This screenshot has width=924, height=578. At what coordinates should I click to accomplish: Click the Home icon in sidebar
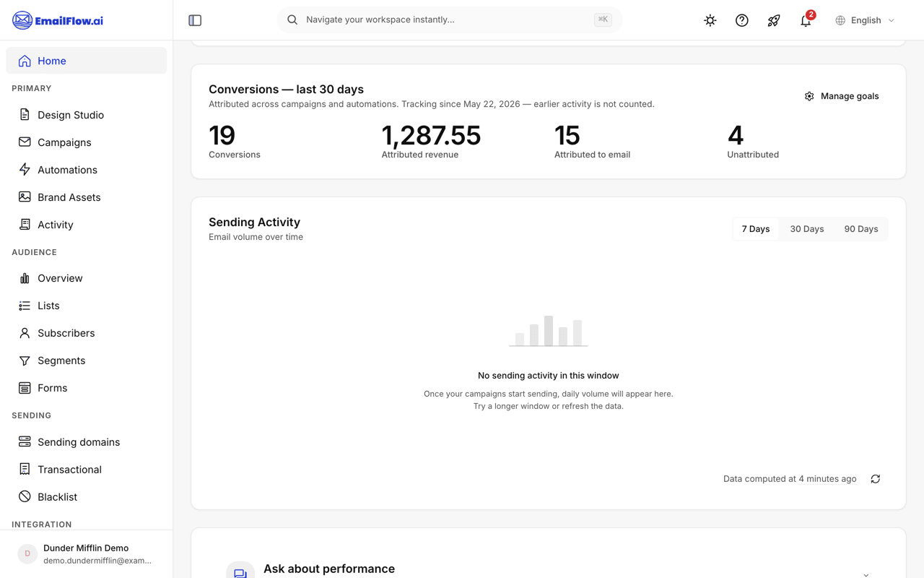(25, 61)
